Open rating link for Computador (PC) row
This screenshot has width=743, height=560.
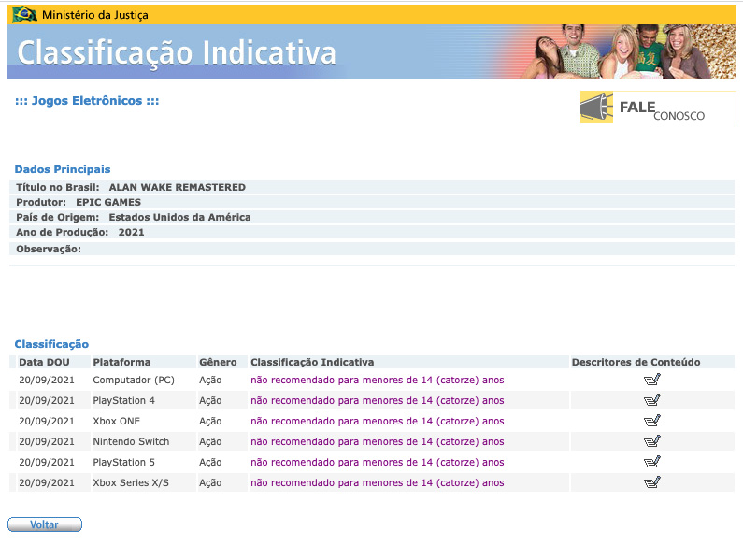point(378,380)
